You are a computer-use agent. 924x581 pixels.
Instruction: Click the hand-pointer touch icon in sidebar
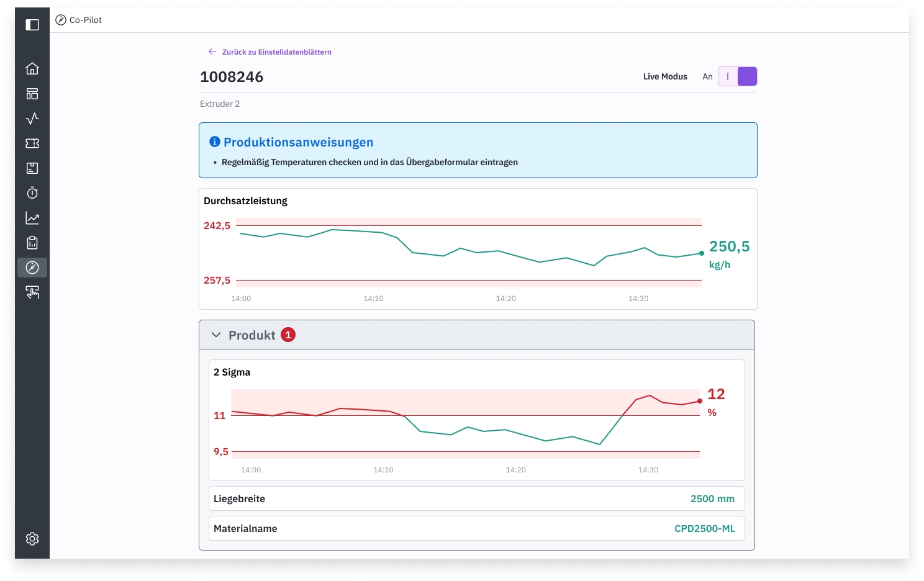click(x=32, y=292)
